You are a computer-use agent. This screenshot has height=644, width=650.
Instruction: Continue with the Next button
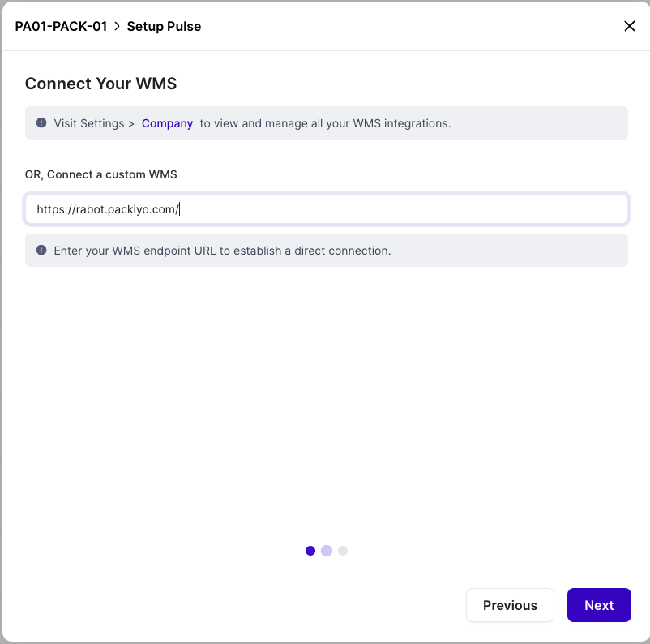[599, 605]
